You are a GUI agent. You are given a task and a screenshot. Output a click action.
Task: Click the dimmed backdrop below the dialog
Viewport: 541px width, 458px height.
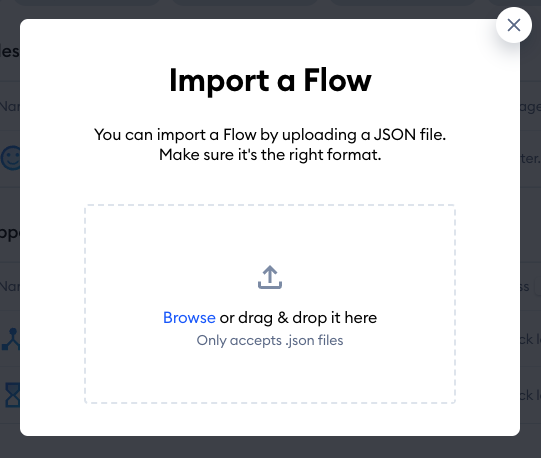[270, 447]
